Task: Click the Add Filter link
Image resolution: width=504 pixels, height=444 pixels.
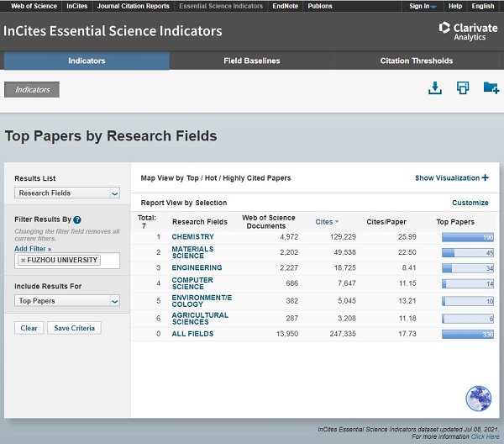Action: (33, 249)
